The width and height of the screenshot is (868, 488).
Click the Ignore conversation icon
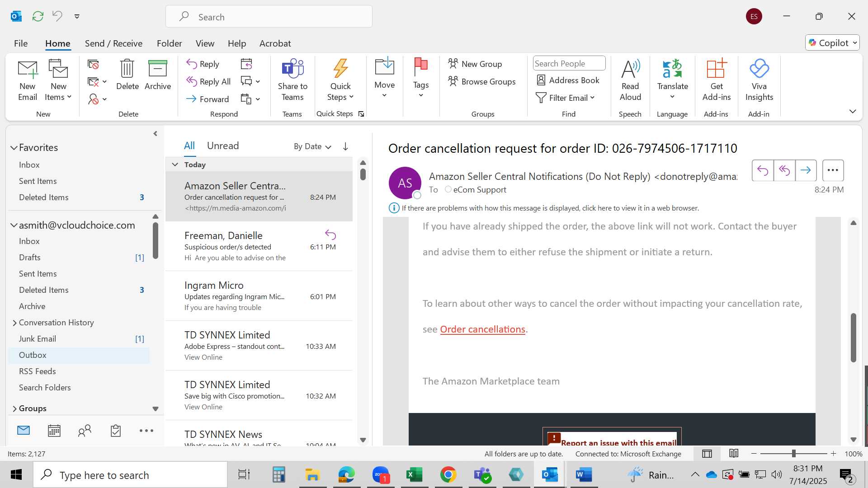click(x=93, y=65)
